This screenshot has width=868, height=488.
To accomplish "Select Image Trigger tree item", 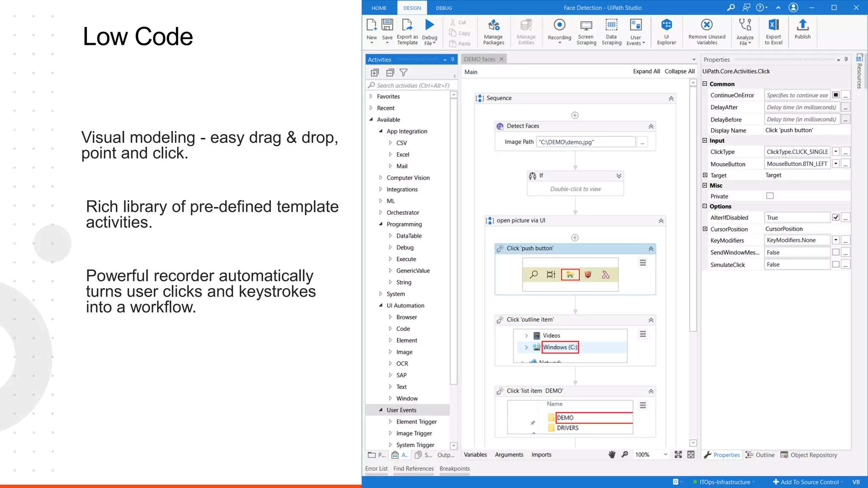I will (x=414, y=433).
